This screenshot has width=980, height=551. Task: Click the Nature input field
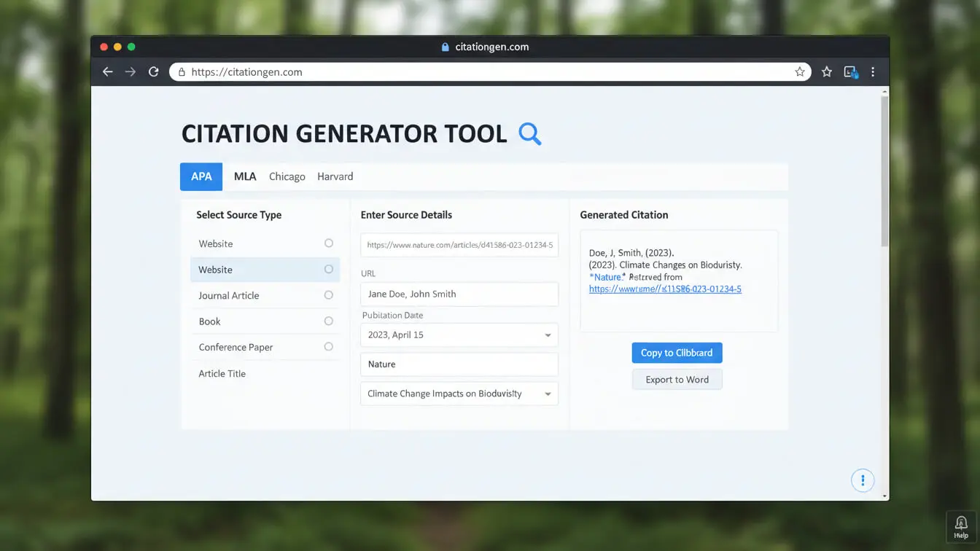click(x=459, y=364)
